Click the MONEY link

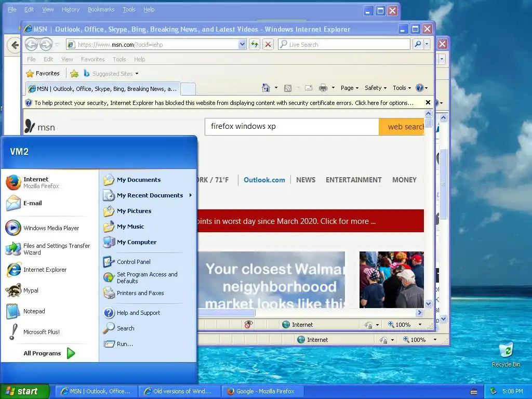404,180
